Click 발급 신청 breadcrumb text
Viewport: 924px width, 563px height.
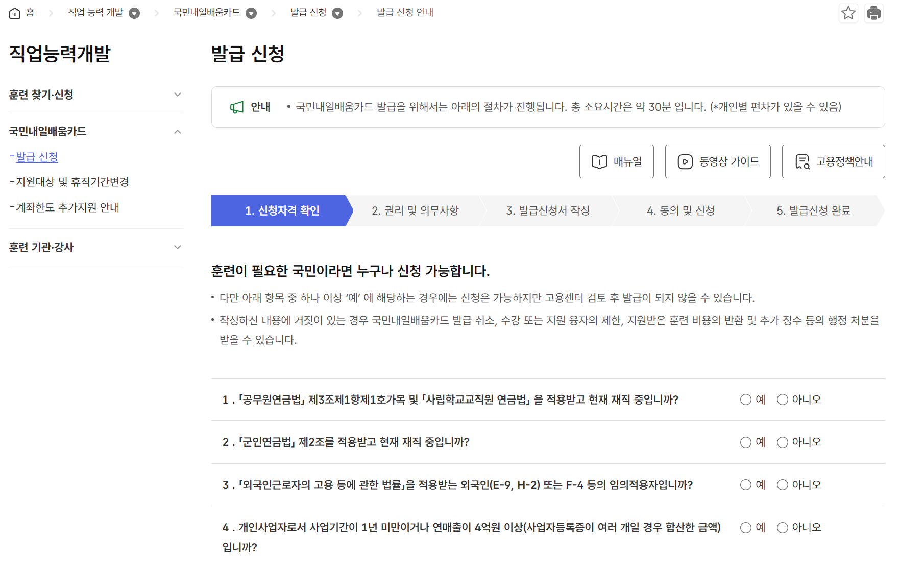click(x=308, y=13)
